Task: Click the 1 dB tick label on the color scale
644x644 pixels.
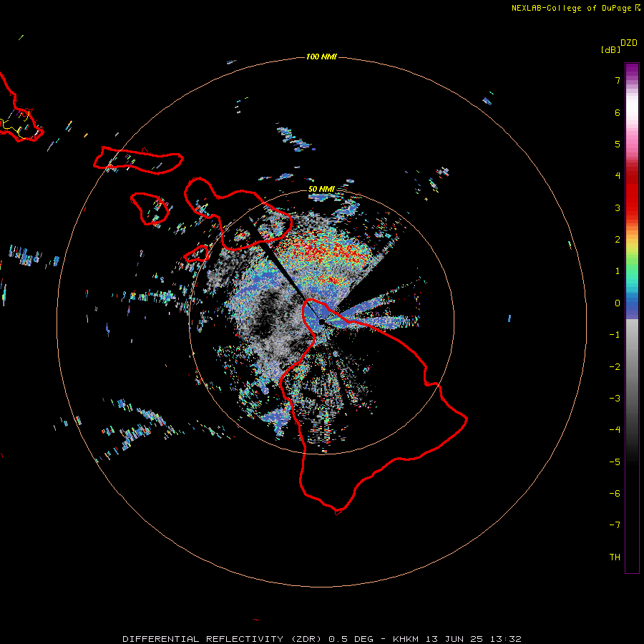Action: [x=618, y=271]
